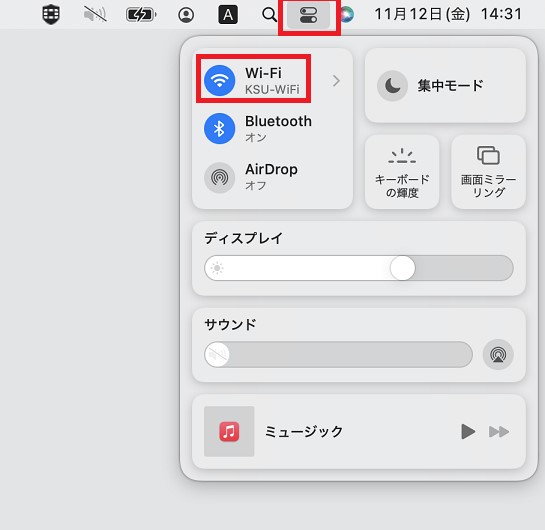545x530 pixels.
Task: Skip forward with fast-forward button
Action: 499,432
